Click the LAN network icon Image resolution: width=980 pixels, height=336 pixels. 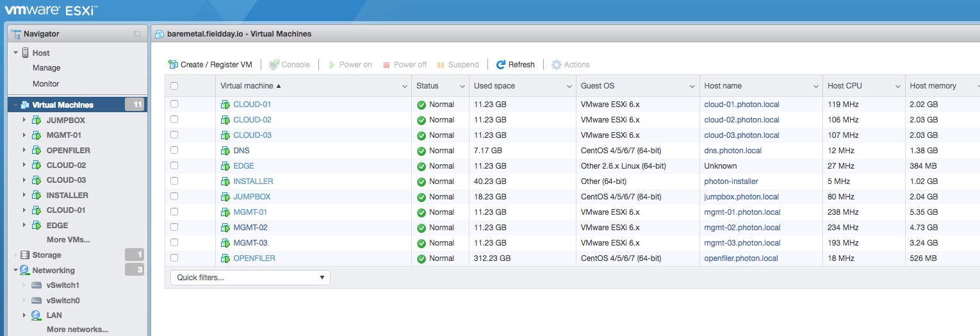click(37, 315)
